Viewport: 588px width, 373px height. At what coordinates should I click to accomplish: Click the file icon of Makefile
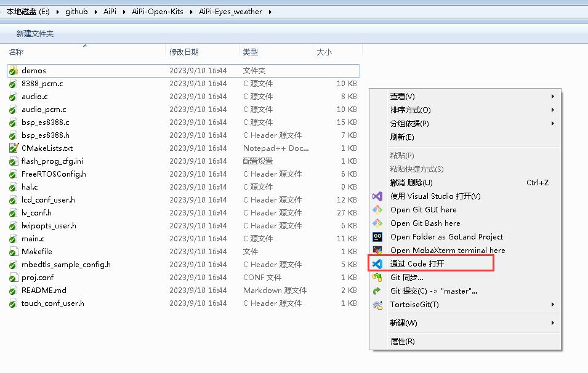14,252
